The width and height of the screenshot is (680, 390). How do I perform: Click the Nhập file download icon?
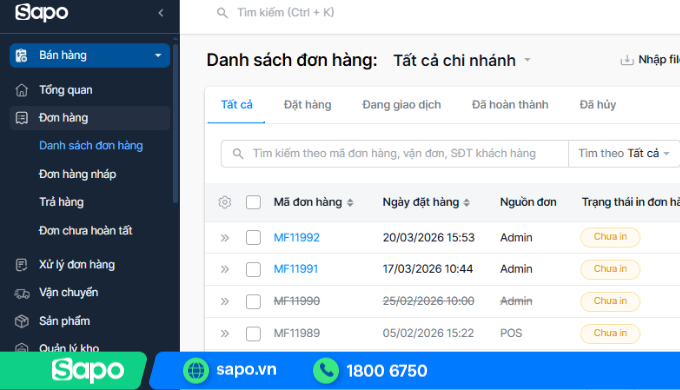tap(627, 60)
